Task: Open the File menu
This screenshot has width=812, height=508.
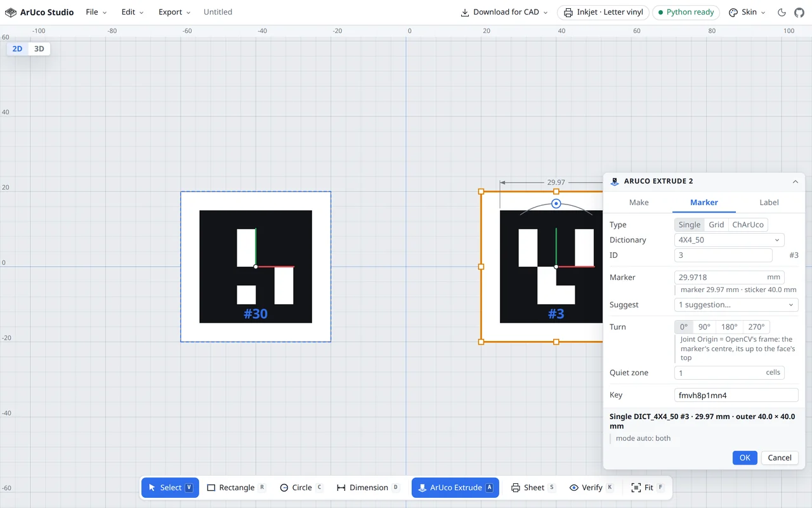Action: click(x=96, y=12)
